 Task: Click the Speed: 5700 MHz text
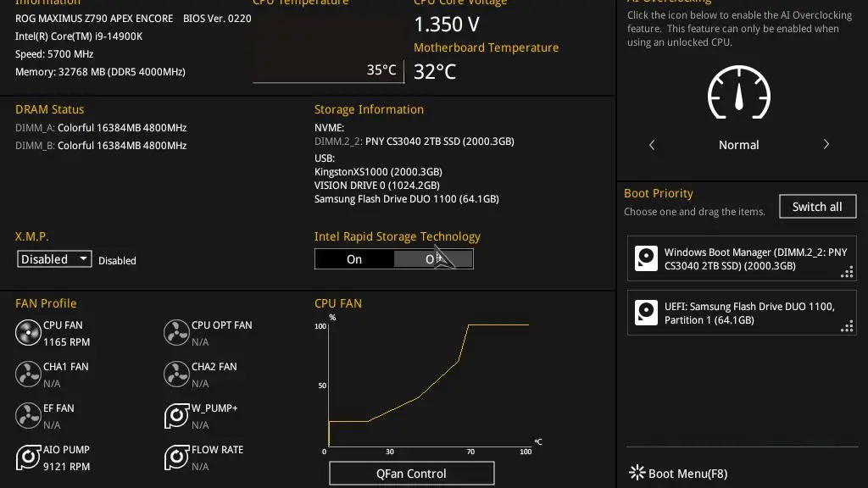[54, 53]
